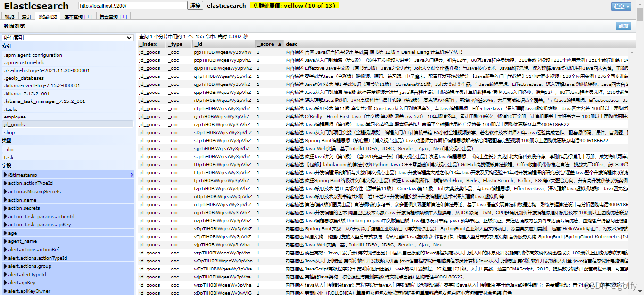Select the .ds-ilm-history-5-2021.11.30-000001 index

67,70
